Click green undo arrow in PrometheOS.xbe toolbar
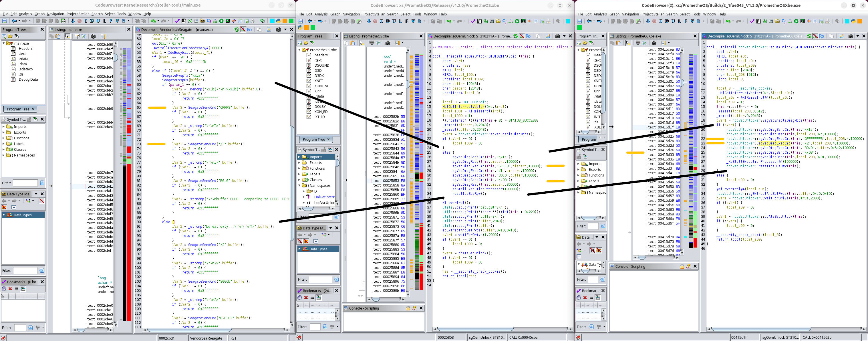The height and width of the screenshot is (341, 868). tap(449, 21)
